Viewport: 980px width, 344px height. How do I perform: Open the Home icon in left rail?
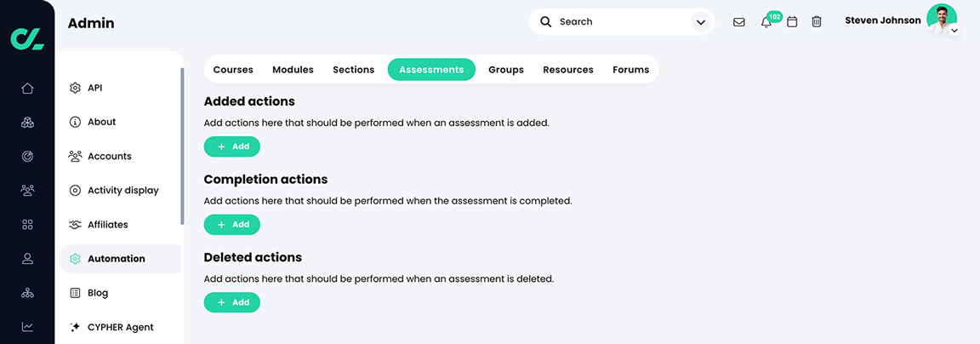point(27,89)
